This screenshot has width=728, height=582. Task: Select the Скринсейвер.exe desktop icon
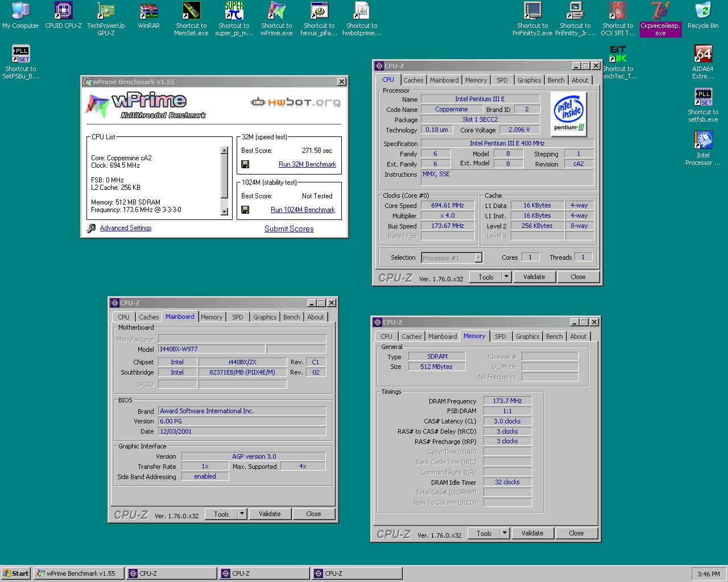660,19
